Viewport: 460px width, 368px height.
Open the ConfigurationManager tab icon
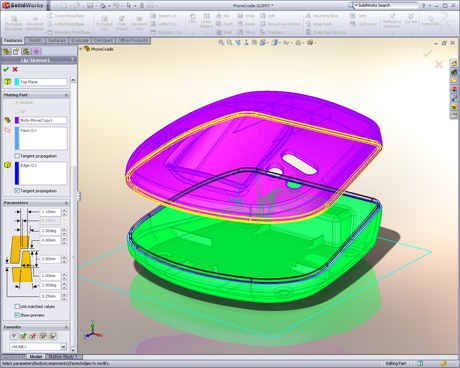(26, 51)
